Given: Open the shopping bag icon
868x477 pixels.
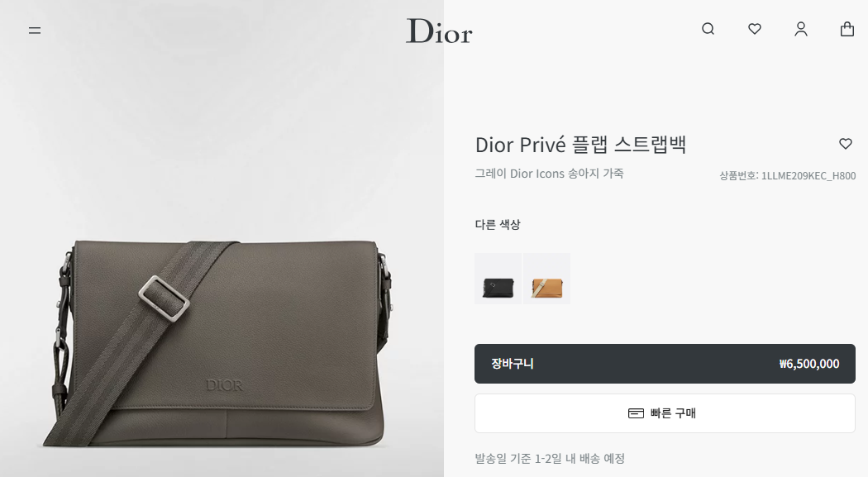Looking at the screenshot, I should (847, 29).
